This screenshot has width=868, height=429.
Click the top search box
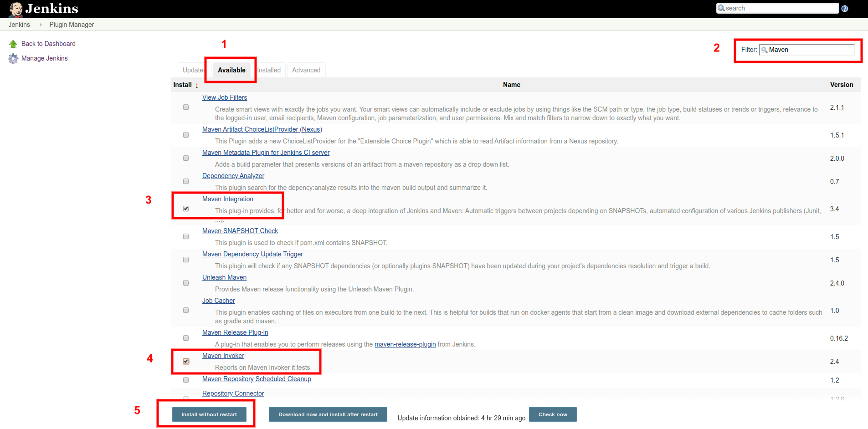(777, 8)
